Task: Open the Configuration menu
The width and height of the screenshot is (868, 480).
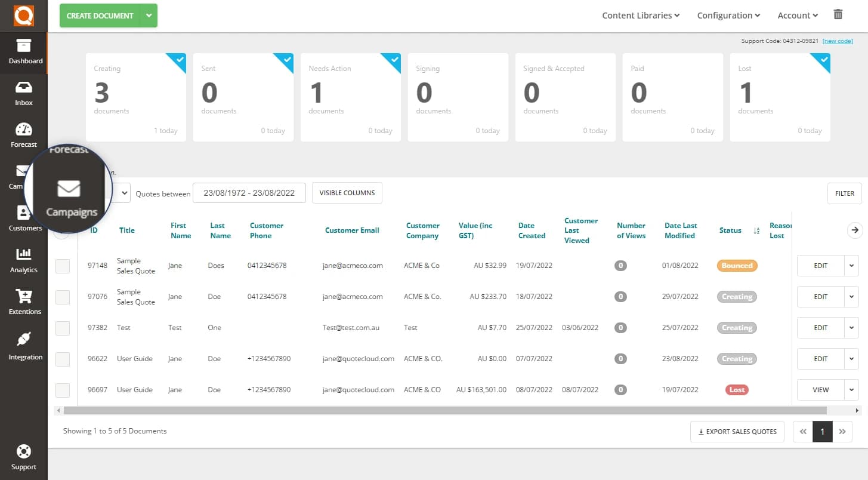Action: [728, 15]
